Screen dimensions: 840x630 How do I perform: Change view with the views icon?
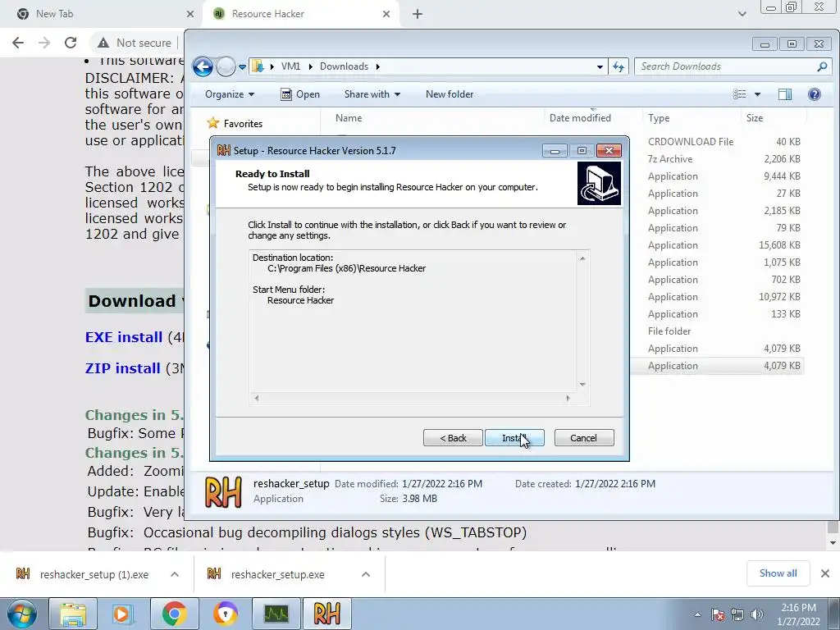point(739,94)
